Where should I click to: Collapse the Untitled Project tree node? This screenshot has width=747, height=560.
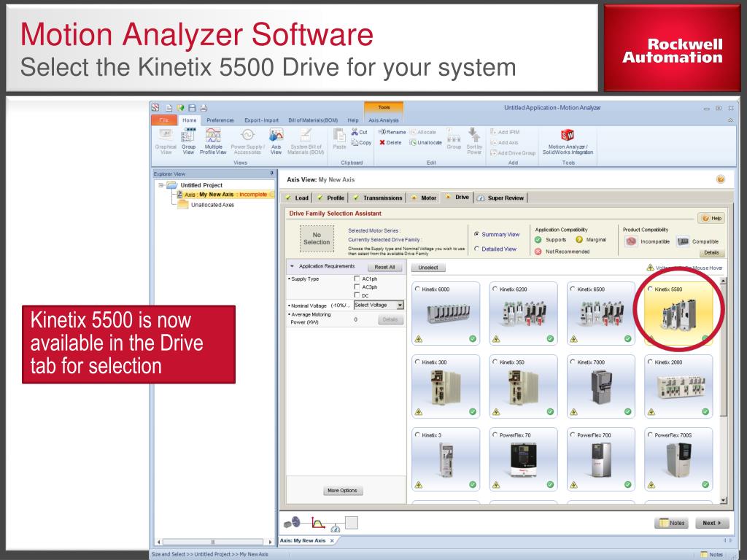(161, 185)
